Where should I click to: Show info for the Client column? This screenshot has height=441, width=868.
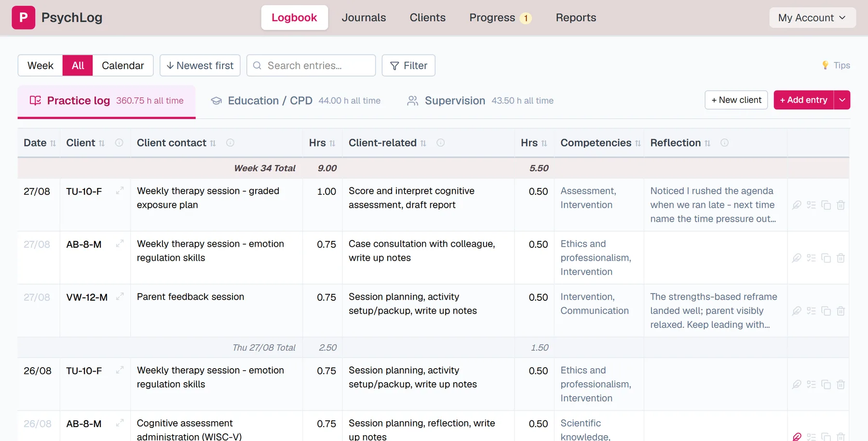pyautogui.click(x=119, y=143)
